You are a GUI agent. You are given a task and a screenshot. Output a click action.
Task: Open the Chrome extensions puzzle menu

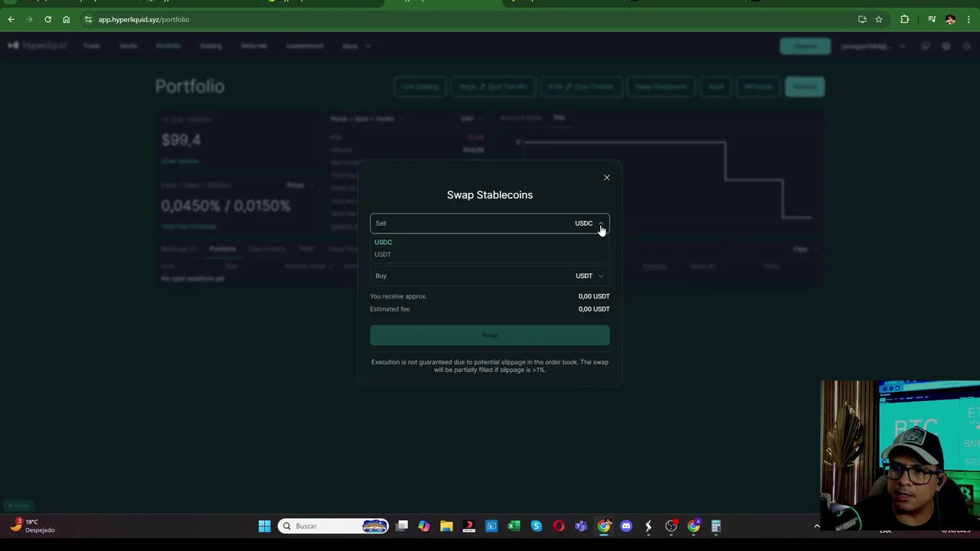(x=904, y=19)
